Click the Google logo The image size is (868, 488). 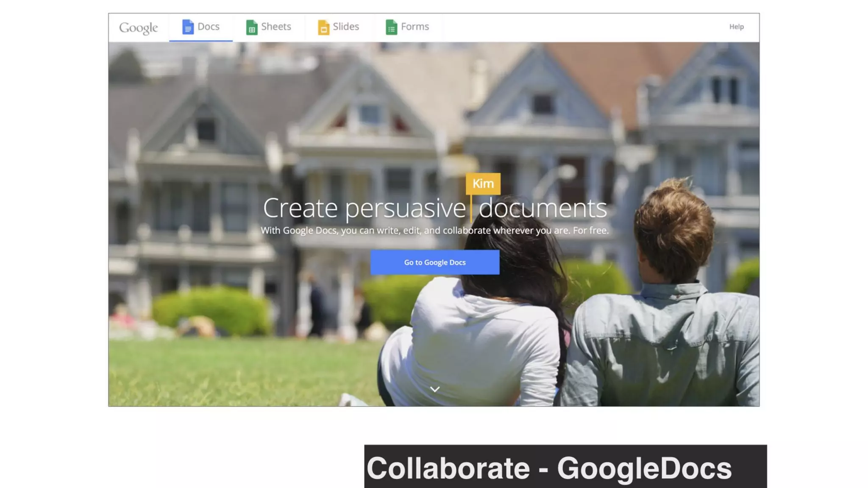coord(138,28)
